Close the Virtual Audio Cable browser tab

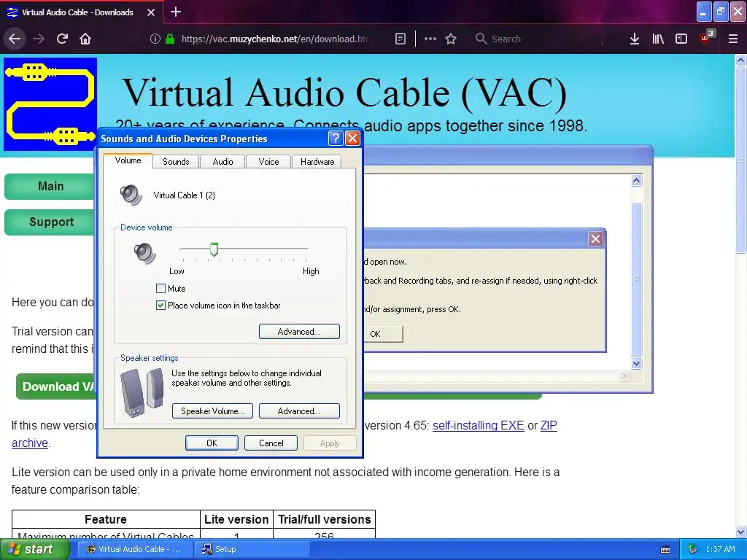[150, 12]
